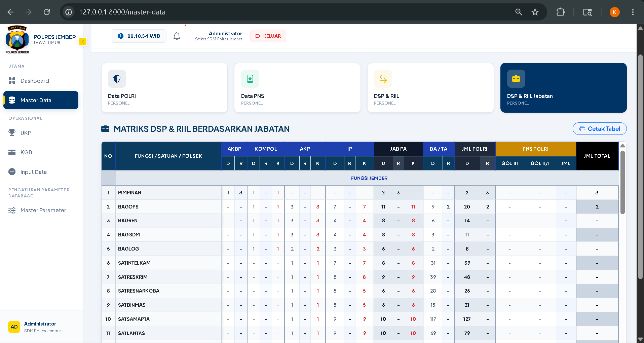Click the green ID badge icon on Data PNS

coord(250,79)
